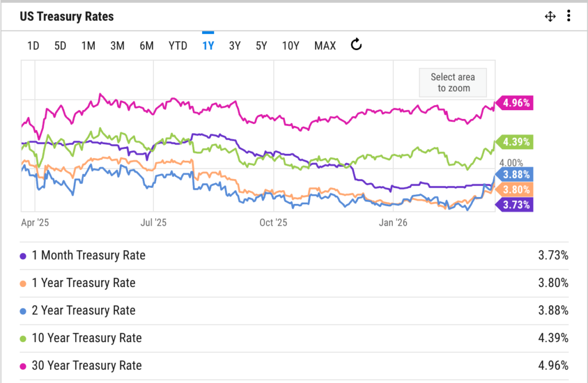Select the 3M time range
The image size is (588, 383).
117,46
